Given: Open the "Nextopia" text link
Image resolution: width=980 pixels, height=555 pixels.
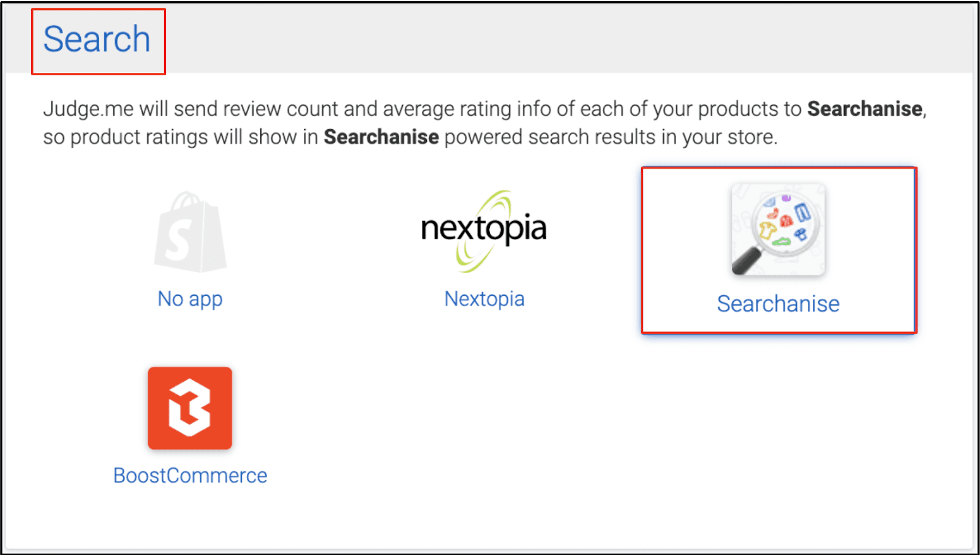Looking at the screenshot, I should click(x=484, y=299).
